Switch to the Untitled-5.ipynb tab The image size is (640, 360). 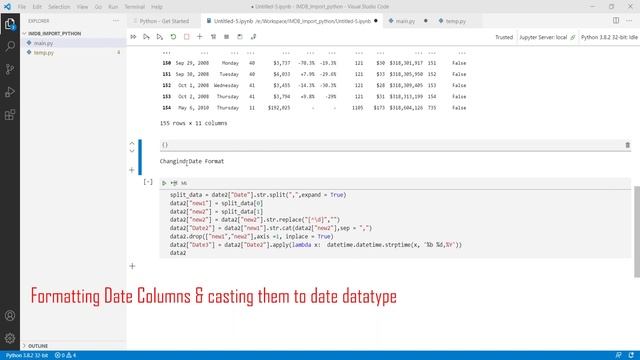tap(292, 21)
